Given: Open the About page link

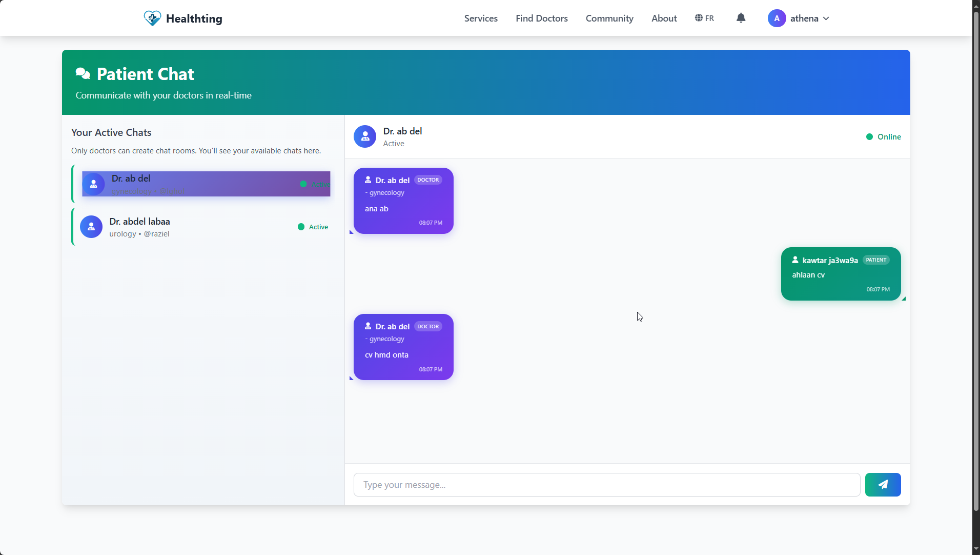Looking at the screenshot, I should tap(664, 18).
